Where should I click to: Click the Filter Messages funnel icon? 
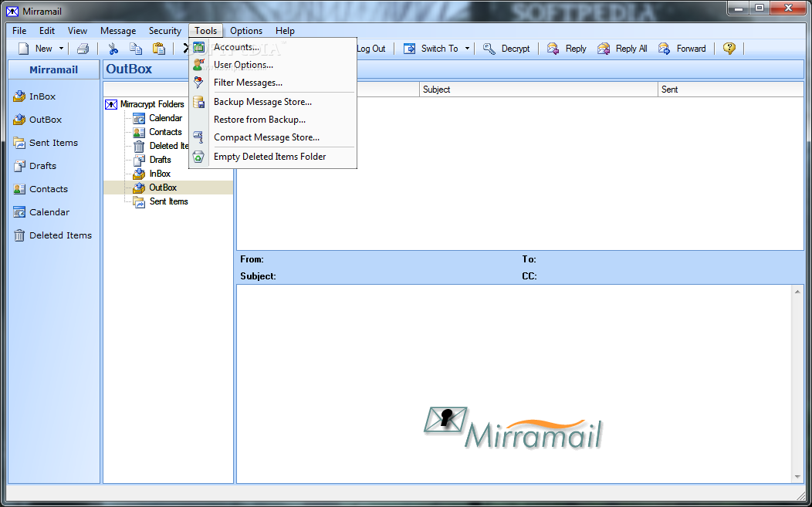click(199, 83)
